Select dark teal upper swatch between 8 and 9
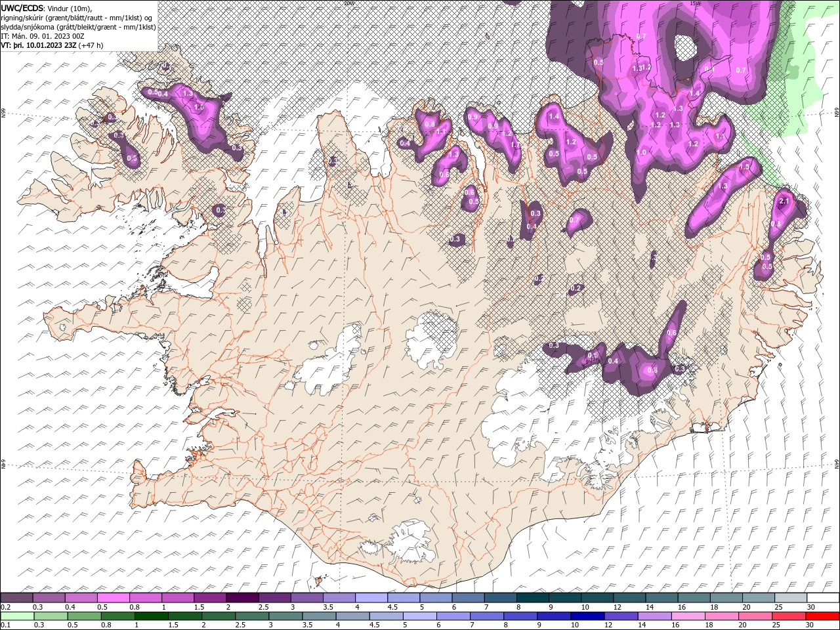This screenshot has height=630, width=840. pos(532,598)
